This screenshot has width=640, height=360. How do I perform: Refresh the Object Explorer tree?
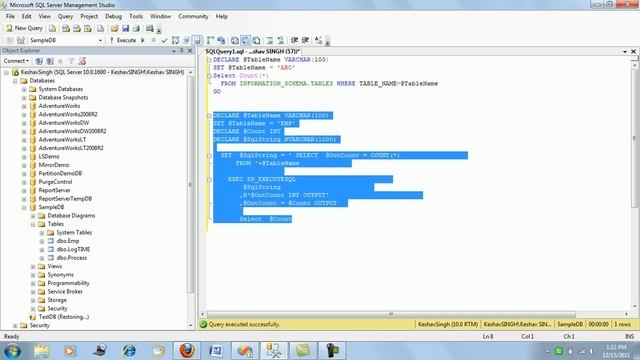pyautogui.click(x=82, y=61)
